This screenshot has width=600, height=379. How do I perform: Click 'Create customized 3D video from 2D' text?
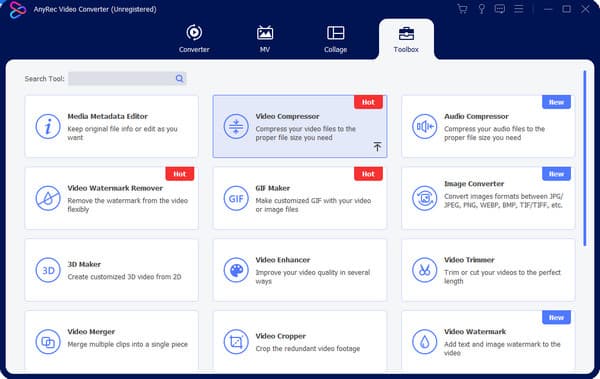124,277
